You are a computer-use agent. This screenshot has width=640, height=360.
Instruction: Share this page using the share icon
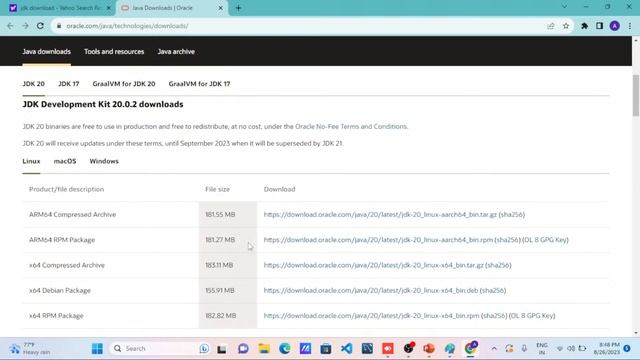[551, 26]
